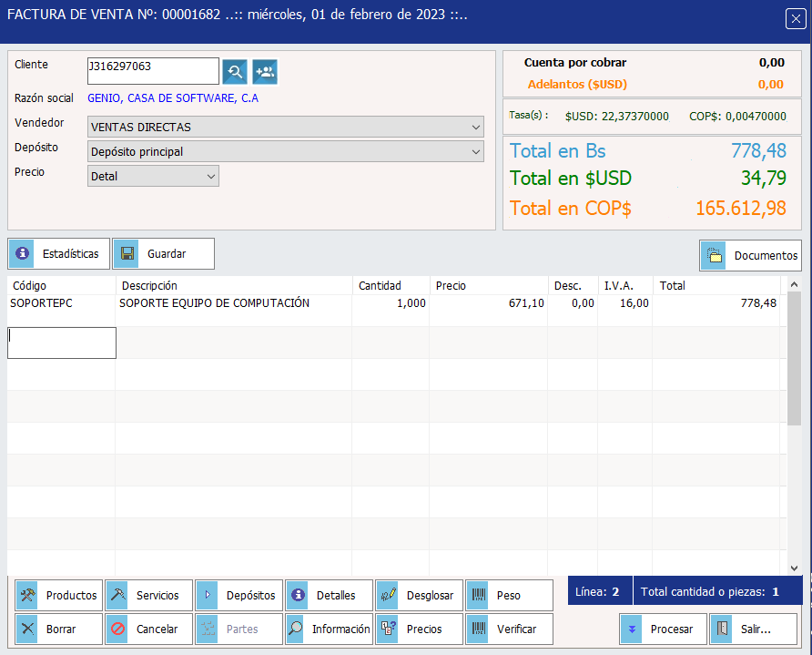Open the Servicios list

[148, 595]
